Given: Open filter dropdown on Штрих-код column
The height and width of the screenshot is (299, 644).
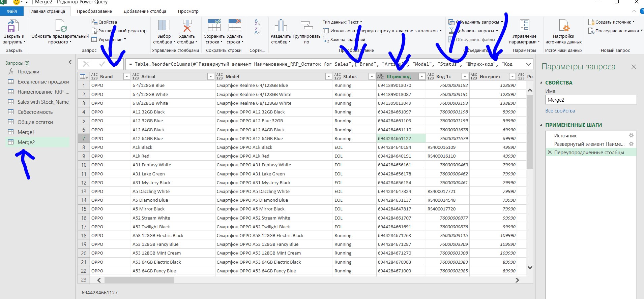Looking at the screenshot, I should click(x=421, y=76).
